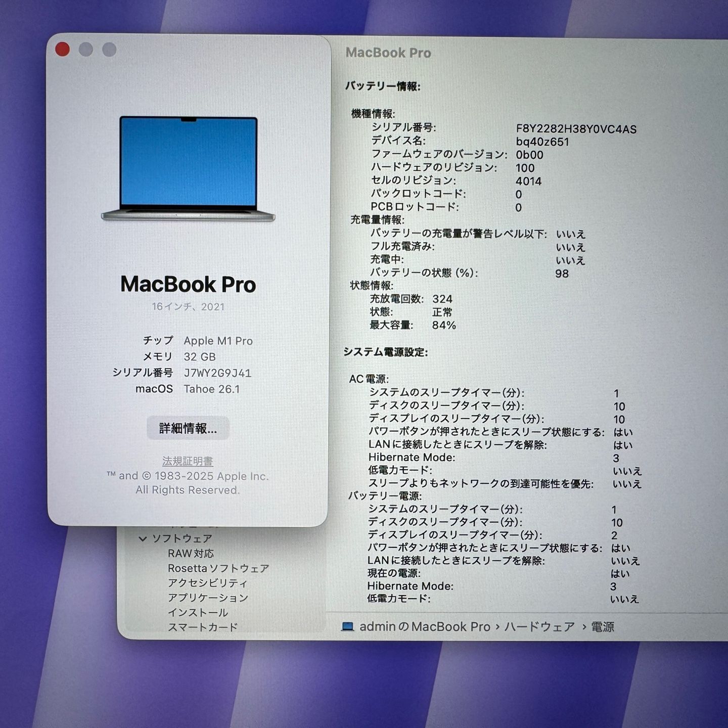Select the serial number J7WY2G9J41 text

tap(219, 373)
